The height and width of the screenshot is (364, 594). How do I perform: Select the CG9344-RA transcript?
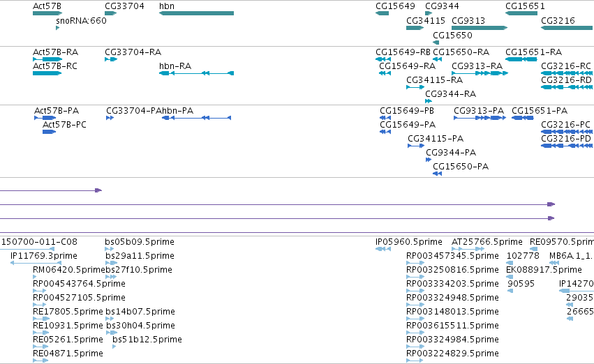coord(429,101)
